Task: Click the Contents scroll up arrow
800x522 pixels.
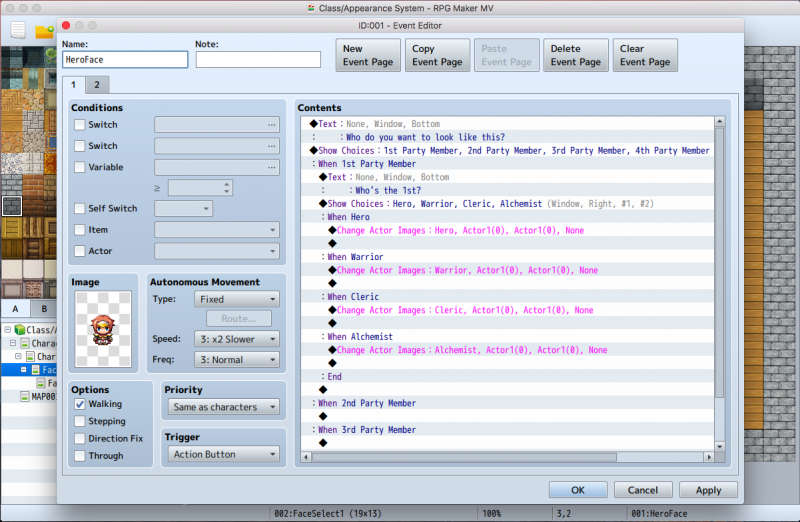Action: pyautogui.click(x=719, y=121)
